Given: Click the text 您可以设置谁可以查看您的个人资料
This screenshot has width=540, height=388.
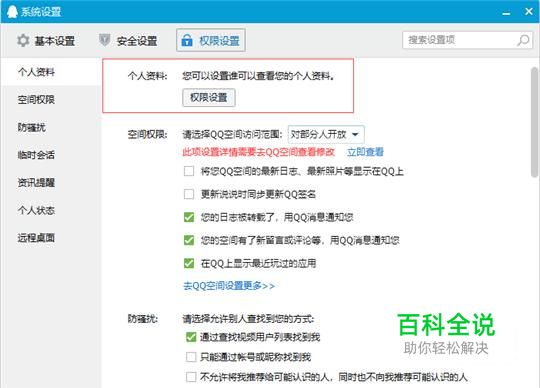Looking at the screenshot, I should point(258,76).
